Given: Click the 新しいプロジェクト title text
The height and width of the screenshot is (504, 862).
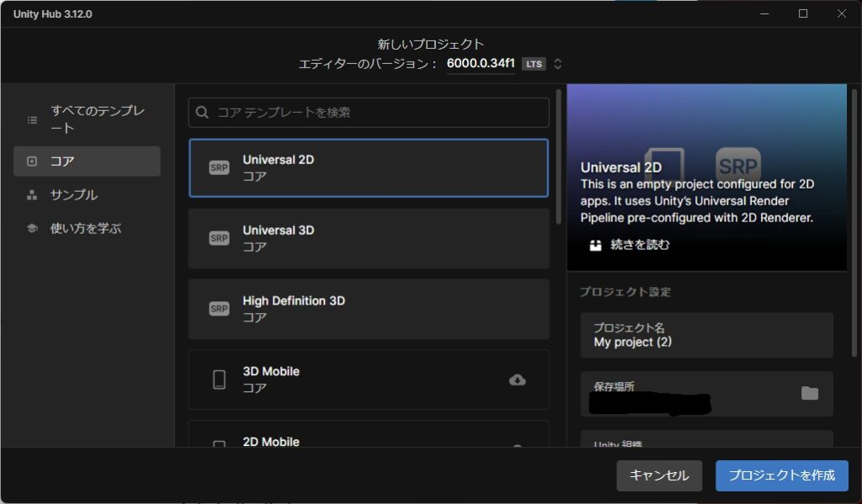Looking at the screenshot, I should coord(430,44).
